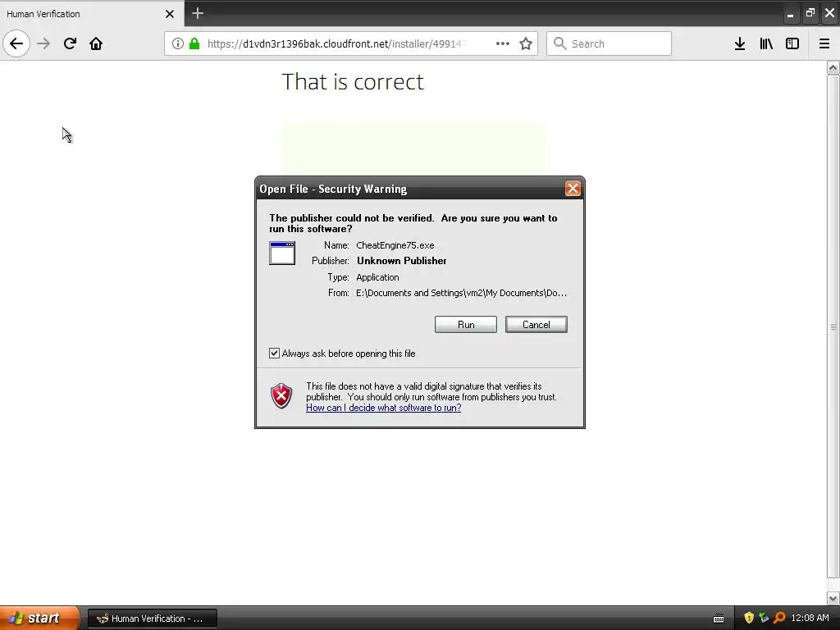
Task: Run CheatEngine75.exe in the security dialog
Action: 466,325
